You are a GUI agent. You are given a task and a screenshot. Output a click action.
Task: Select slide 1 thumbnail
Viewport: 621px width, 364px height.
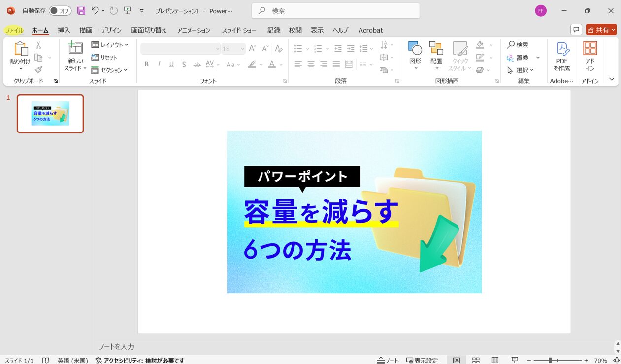click(50, 113)
